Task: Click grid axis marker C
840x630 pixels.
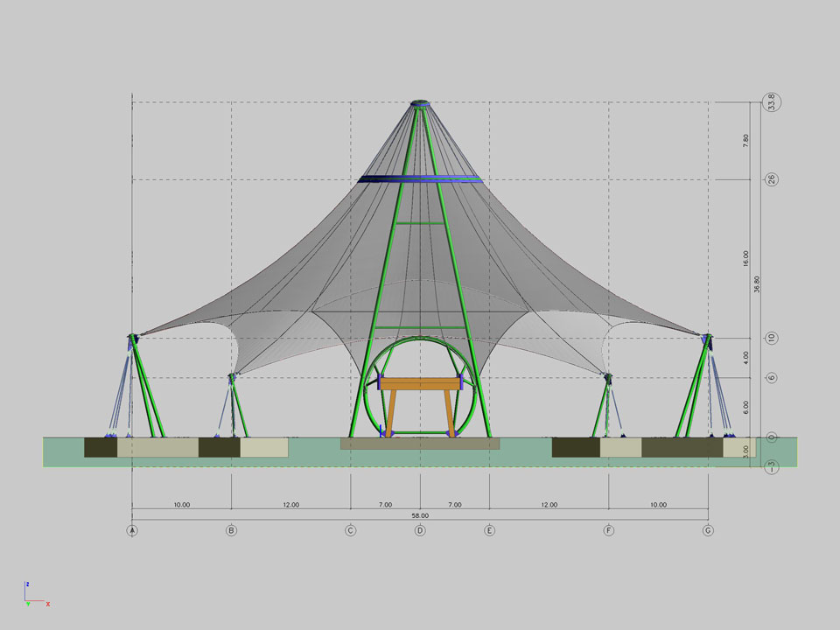Action: pyautogui.click(x=350, y=530)
